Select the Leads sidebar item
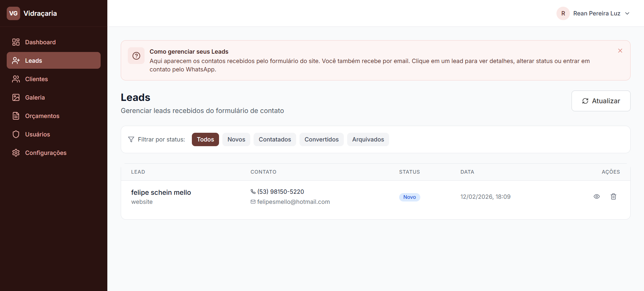The height and width of the screenshot is (291, 644). click(x=54, y=61)
